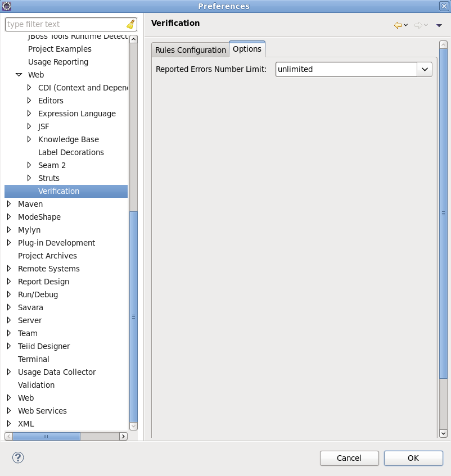Click the forward navigation arrow icon
451x476 pixels.
418,25
